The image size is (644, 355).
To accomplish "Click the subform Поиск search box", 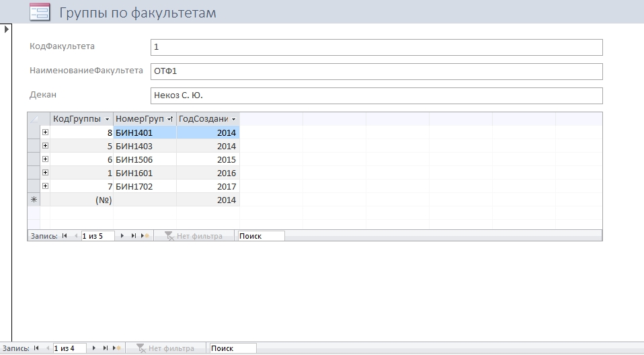I will (x=261, y=236).
